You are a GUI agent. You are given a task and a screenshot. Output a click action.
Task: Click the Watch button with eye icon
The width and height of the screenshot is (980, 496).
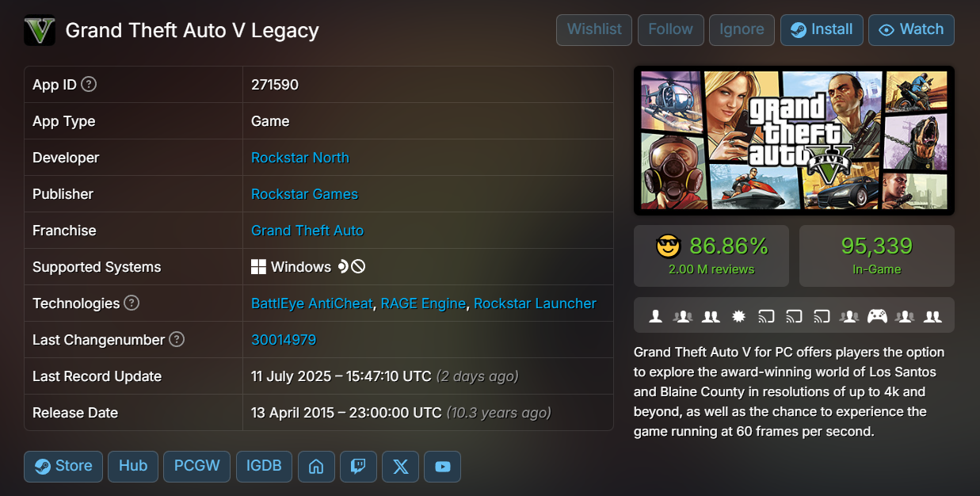(x=911, y=30)
